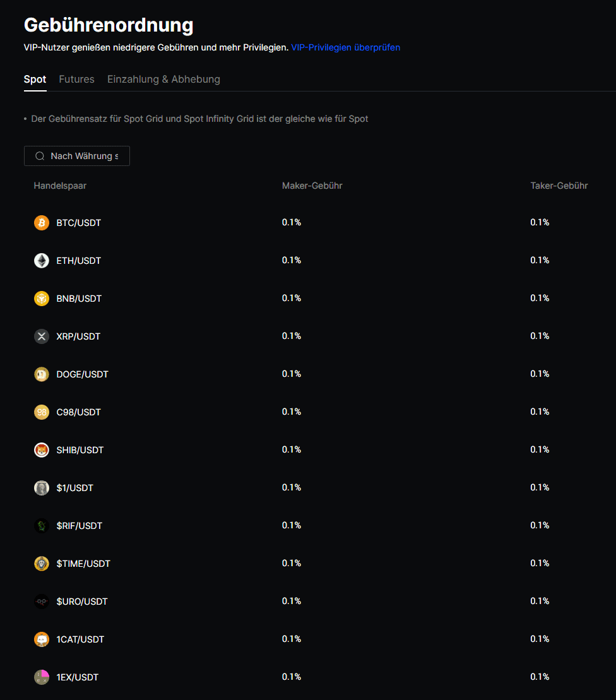Open the Einzahlung & Abhebung tab
616x700 pixels.
point(163,80)
